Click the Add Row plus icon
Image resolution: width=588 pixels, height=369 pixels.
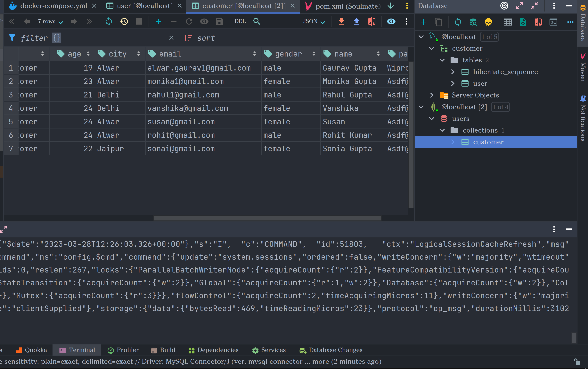pyautogui.click(x=158, y=21)
